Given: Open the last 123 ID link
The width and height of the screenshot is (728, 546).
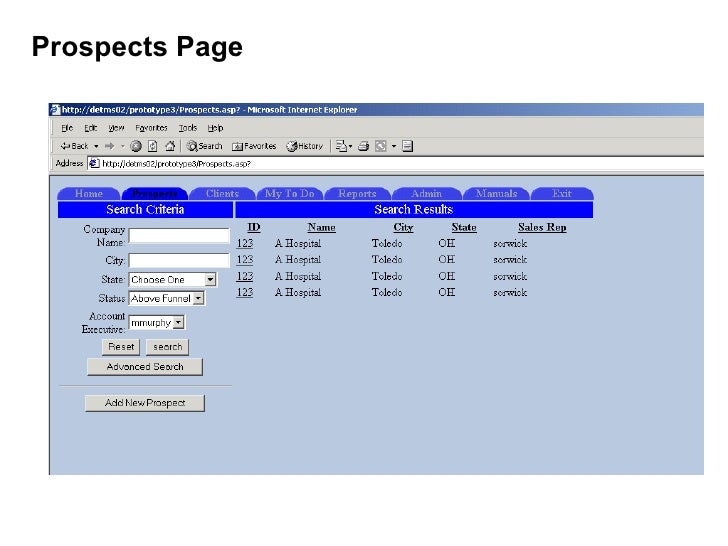Looking at the screenshot, I should coord(245,292).
